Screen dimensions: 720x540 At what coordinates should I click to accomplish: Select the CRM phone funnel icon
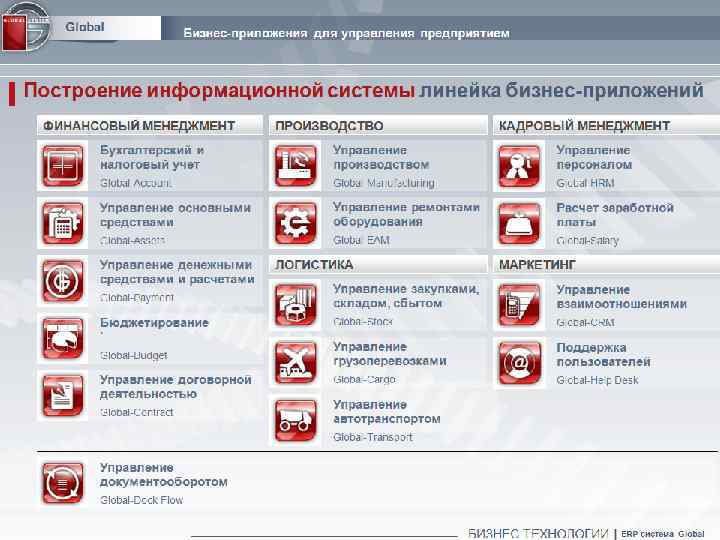click(x=519, y=305)
